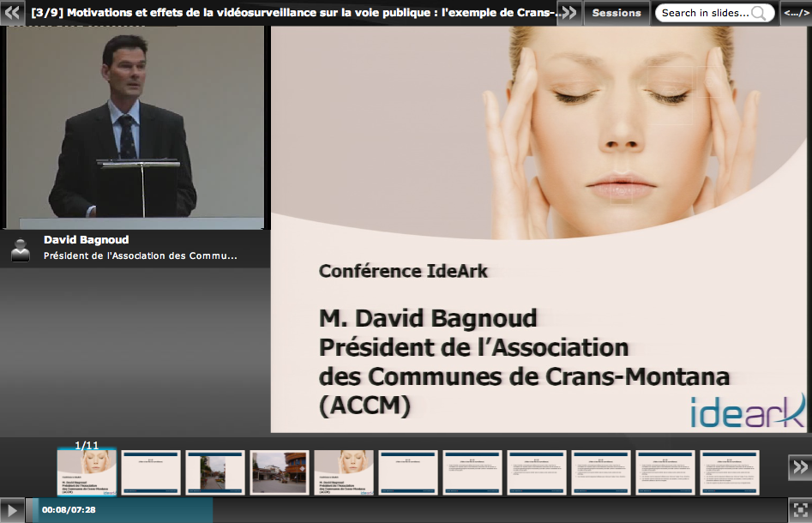Screen dimensions: 812x523
Task: Click the truncated Président de l'Association subtitle
Action: (141, 255)
